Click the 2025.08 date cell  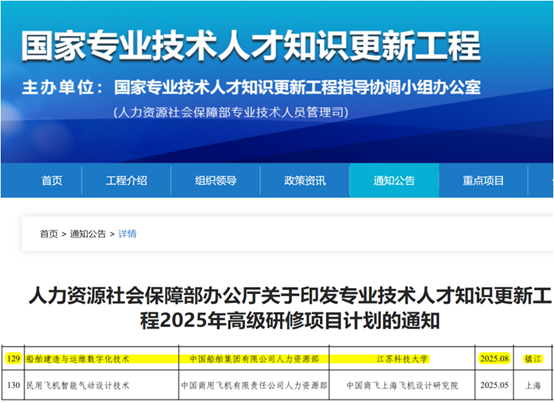[494, 358]
